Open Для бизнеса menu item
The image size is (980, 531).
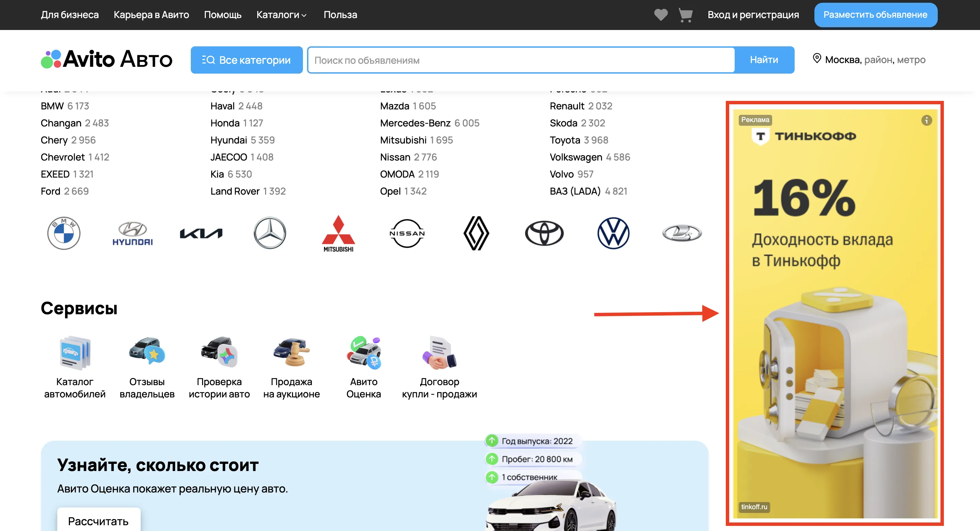click(x=70, y=15)
